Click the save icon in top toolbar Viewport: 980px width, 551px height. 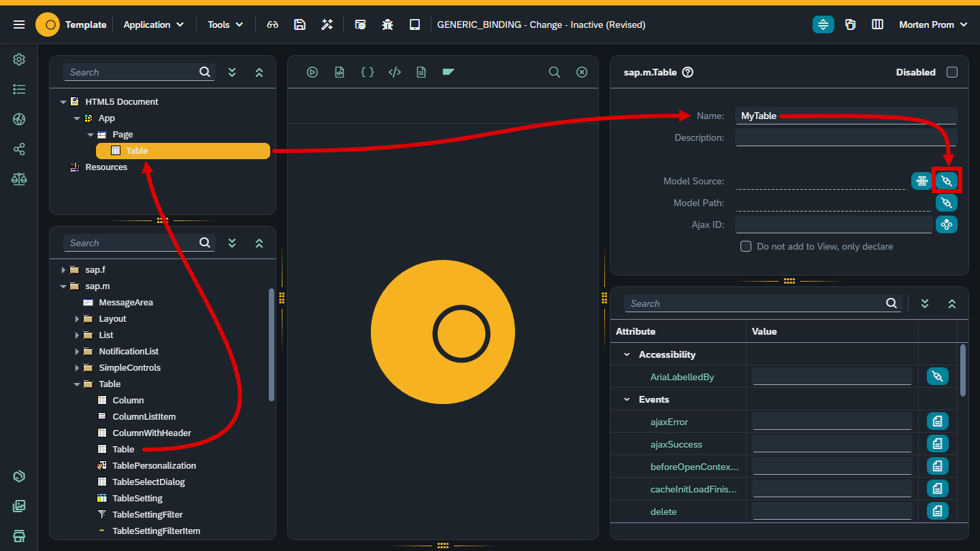pos(299,24)
